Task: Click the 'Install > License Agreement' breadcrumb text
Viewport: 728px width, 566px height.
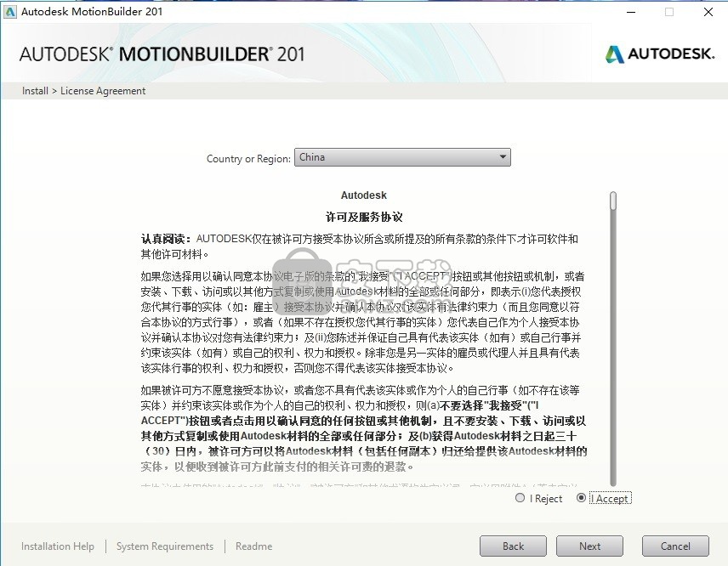Action: 83,91
